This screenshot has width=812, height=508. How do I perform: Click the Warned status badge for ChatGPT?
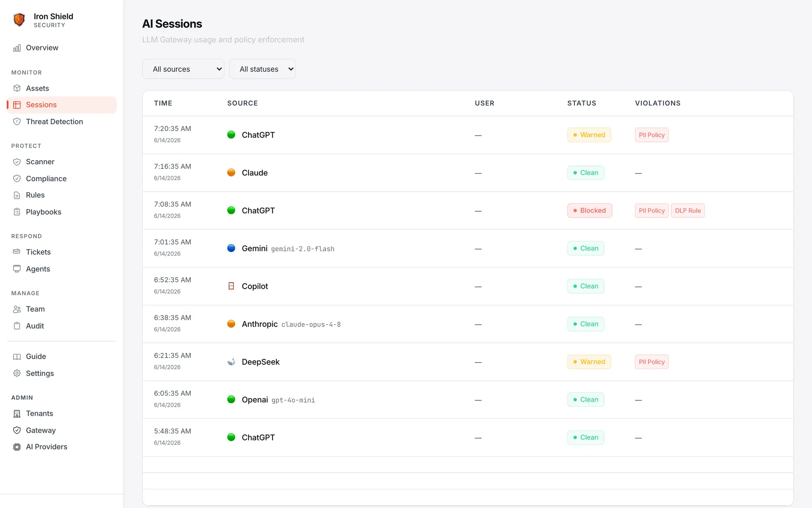pos(589,135)
